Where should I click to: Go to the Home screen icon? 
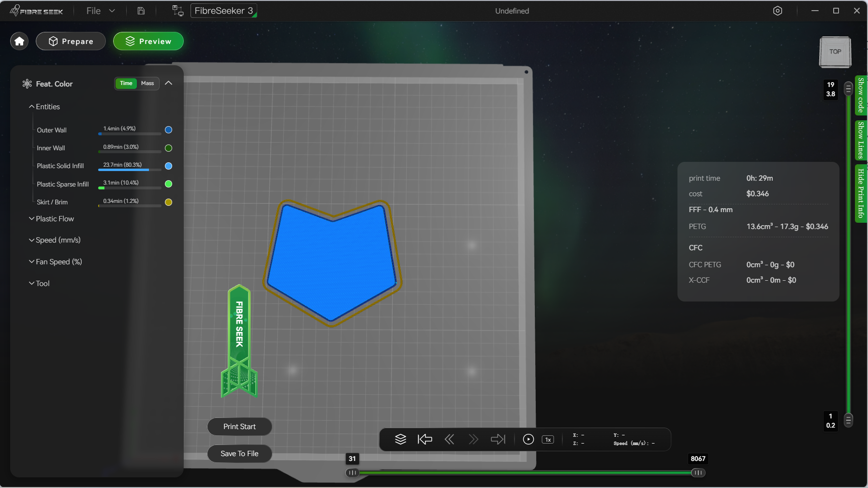pyautogui.click(x=19, y=41)
